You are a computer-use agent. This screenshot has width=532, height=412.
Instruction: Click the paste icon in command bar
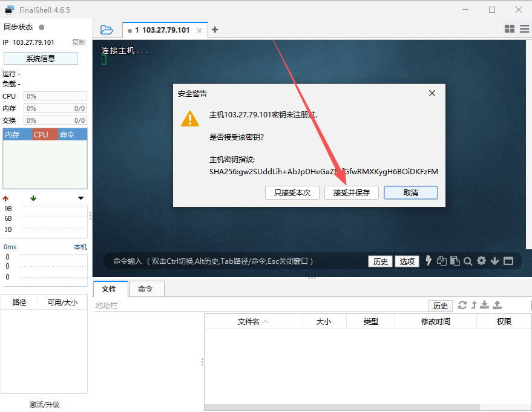pos(455,261)
